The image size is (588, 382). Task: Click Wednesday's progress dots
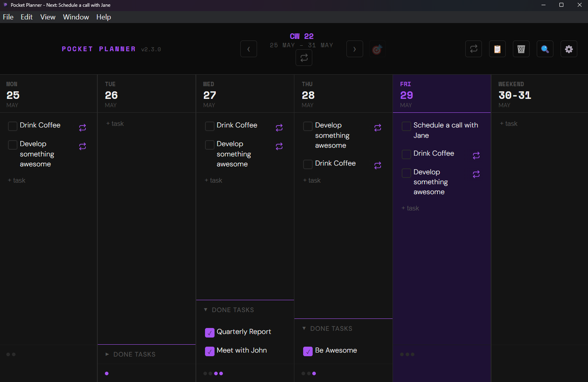pos(213,373)
